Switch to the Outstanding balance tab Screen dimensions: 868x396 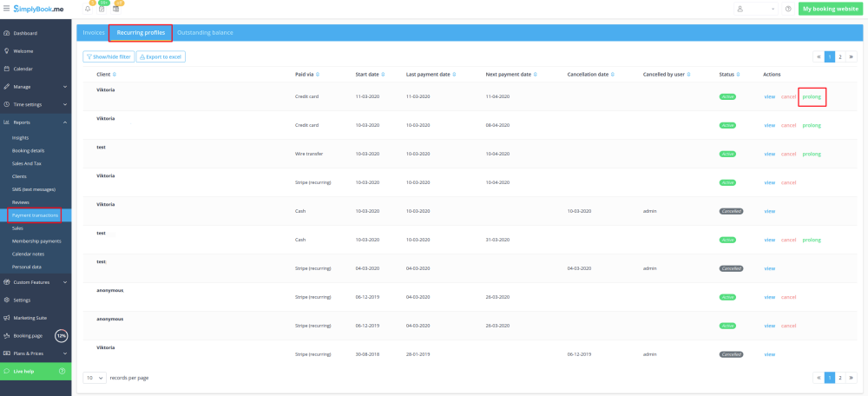(x=205, y=33)
